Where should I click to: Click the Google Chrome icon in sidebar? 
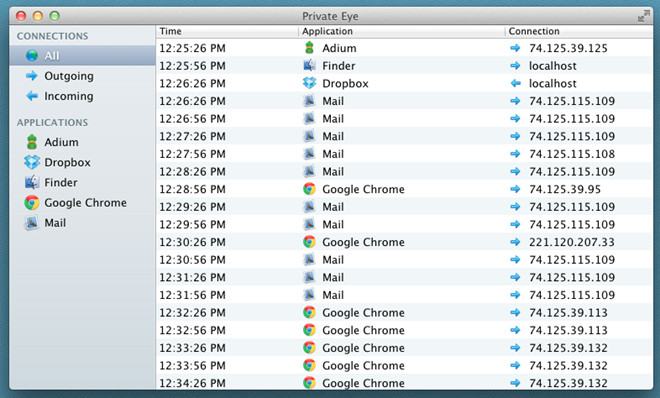coord(32,202)
